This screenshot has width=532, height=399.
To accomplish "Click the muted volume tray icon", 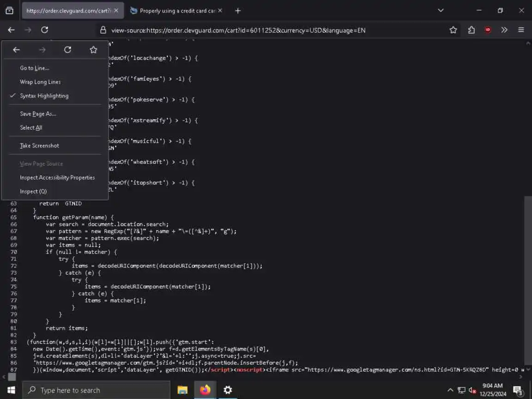I will coord(472,390).
